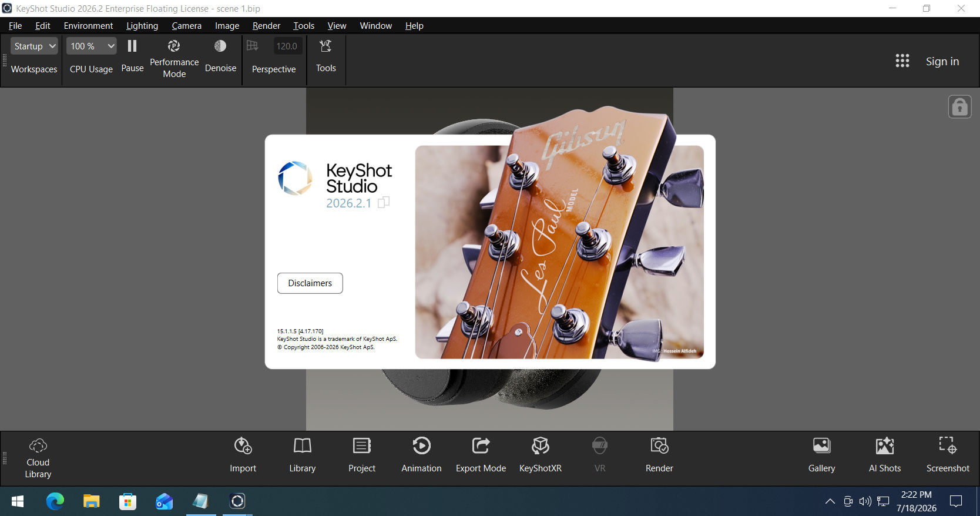980x516 pixels.
Task: Click the KeyShot taskbar icon
Action: click(x=237, y=501)
